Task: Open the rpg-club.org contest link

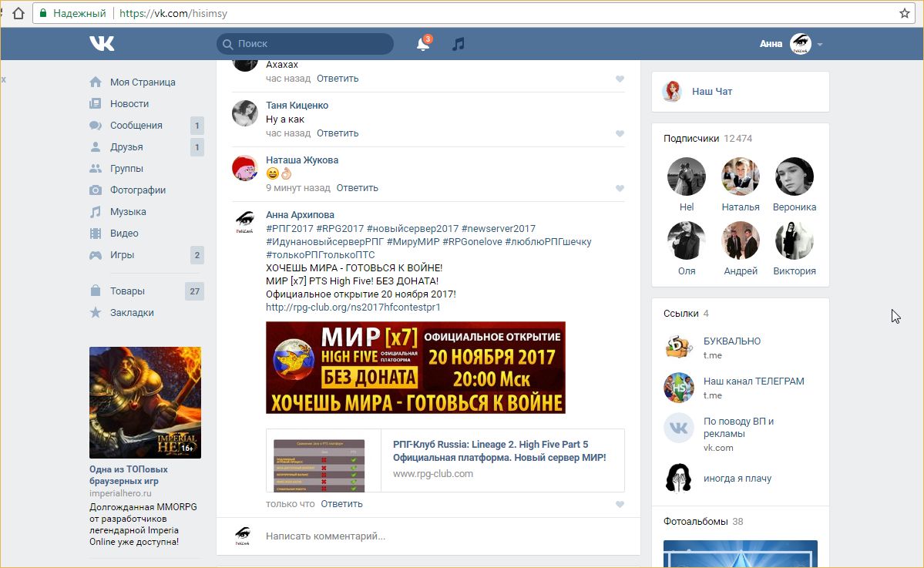Action: pyautogui.click(x=353, y=307)
